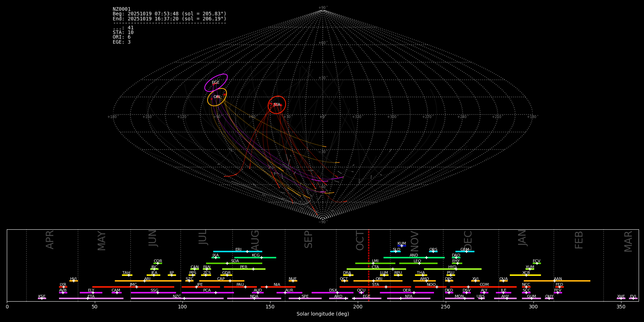Click the OCT month label
Screen dimensions: 644x322
tap(360, 240)
